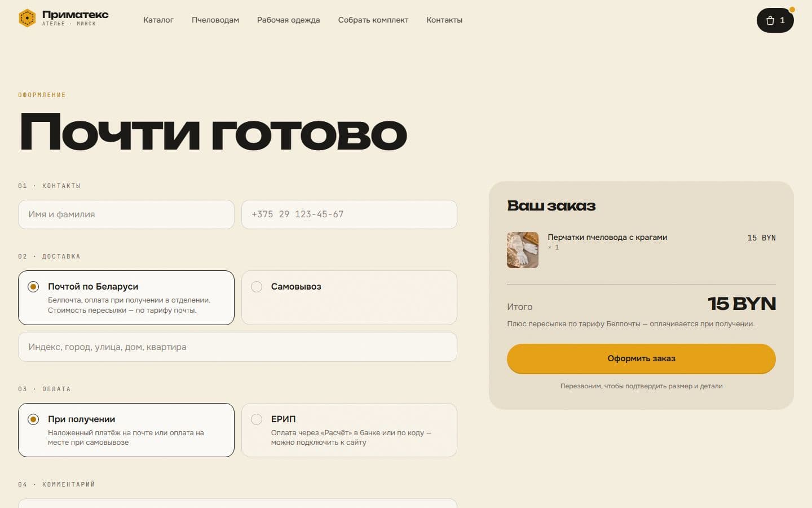Click the item price '15 BYN' in order row
The height and width of the screenshot is (508, 812).
click(761, 238)
